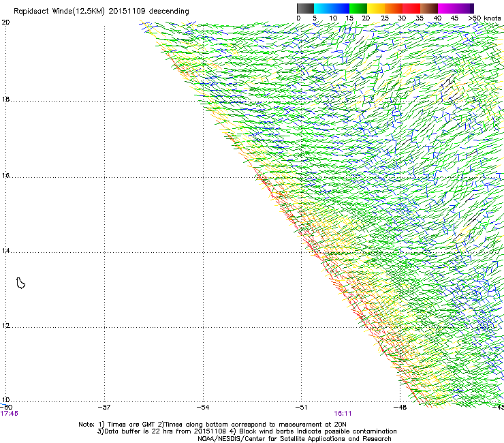Screen dimensions: 504x443
Task: Click the brown 35-40 knots legend band
Action: 429,8
